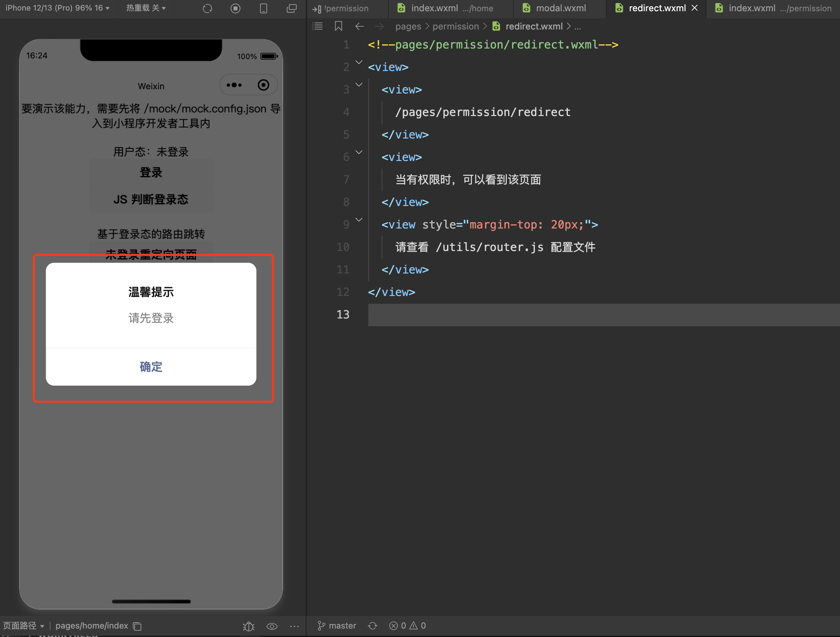Click the master git branch indicator
Viewport: 840px width, 637px height.
(337, 626)
